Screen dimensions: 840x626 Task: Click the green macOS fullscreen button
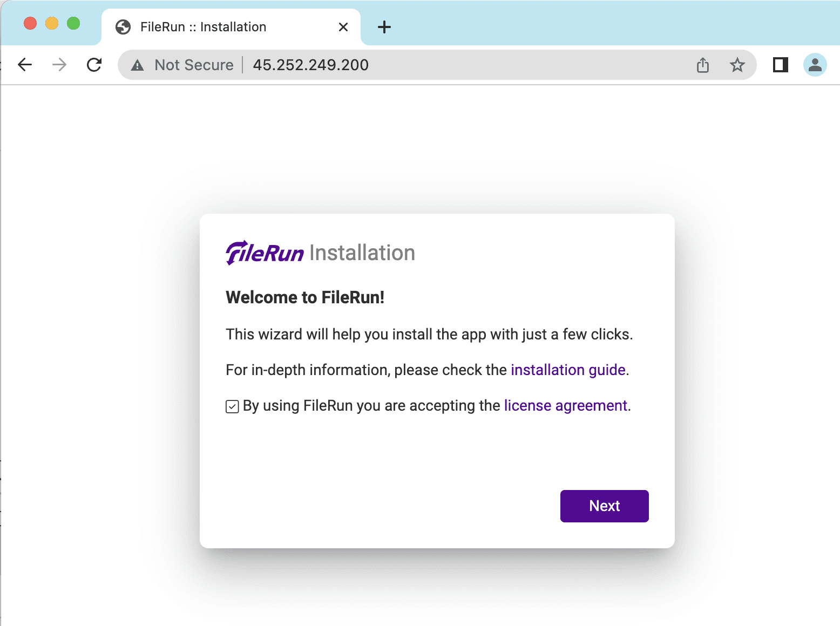tap(73, 23)
